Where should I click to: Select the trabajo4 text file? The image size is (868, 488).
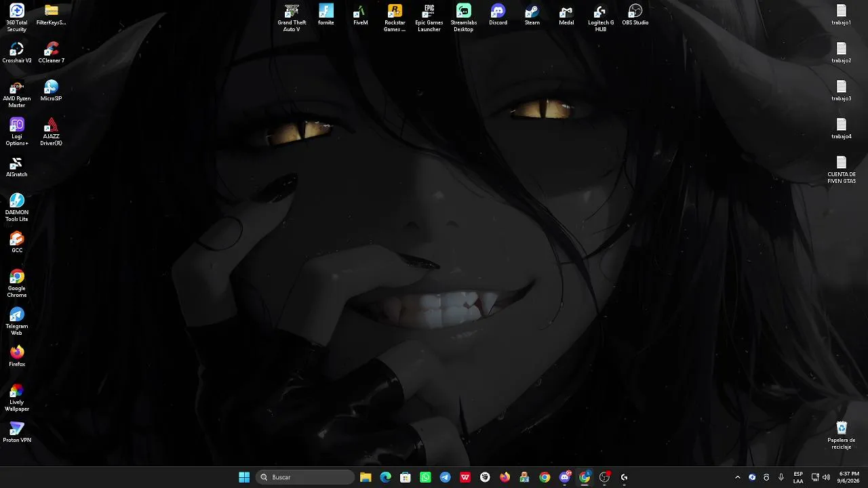(x=842, y=128)
